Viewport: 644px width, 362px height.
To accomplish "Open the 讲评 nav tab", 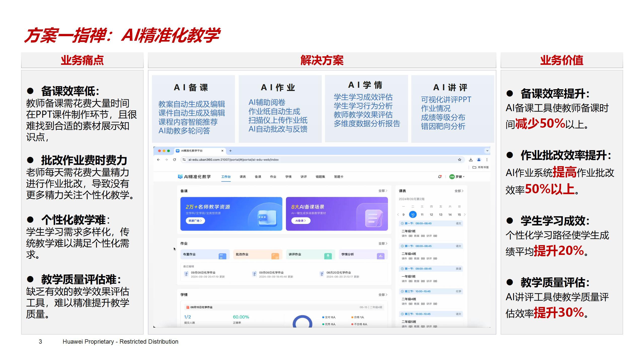I will [x=304, y=177].
